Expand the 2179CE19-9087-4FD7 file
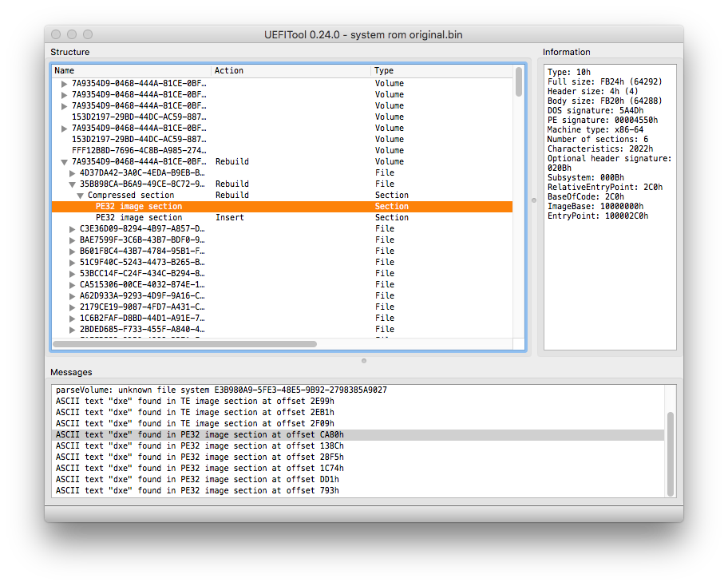 pyautogui.click(x=72, y=307)
